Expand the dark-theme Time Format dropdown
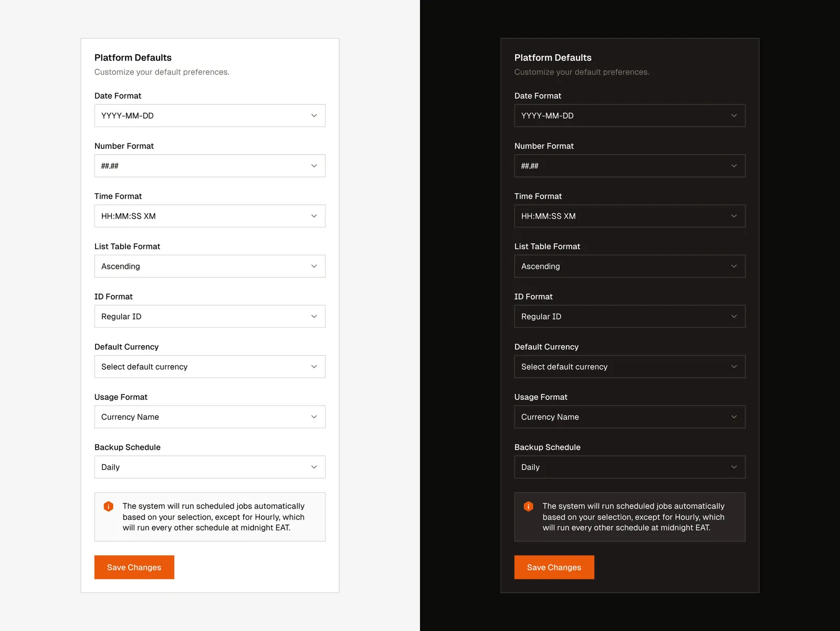840x631 pixels. (629, 216)
